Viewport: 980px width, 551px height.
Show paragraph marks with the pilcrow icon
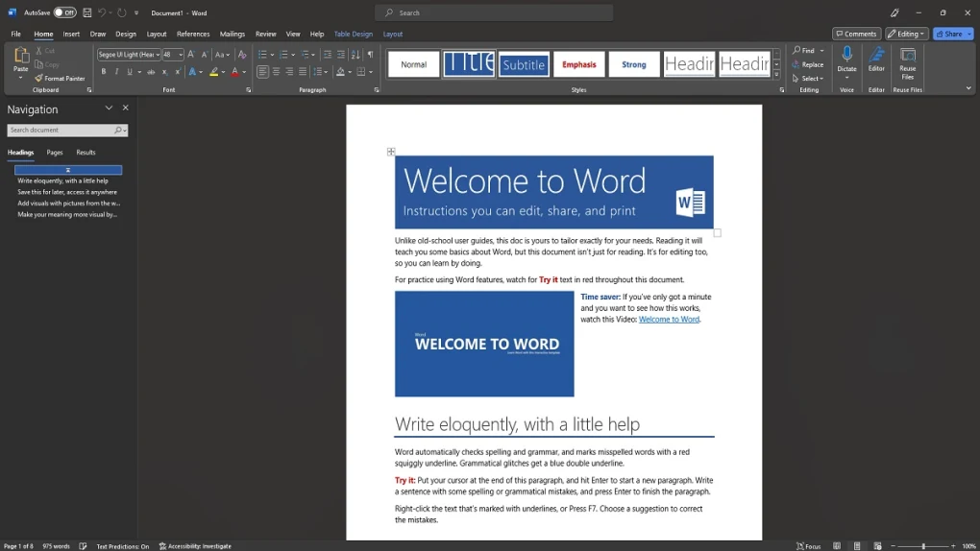[x=370, y=55]
